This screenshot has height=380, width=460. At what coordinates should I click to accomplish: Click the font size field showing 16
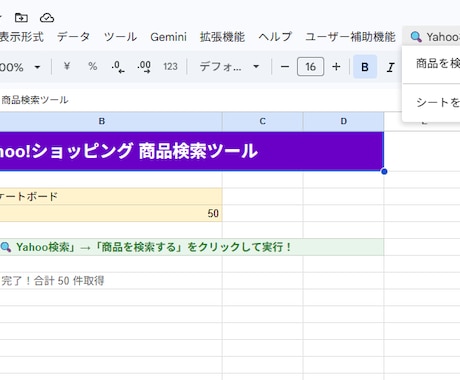(310, 67)
